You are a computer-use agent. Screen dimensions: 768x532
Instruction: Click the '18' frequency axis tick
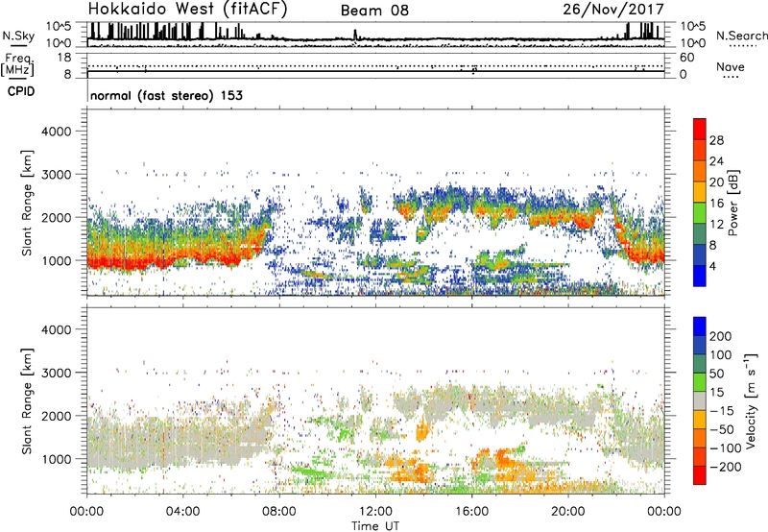64,58
